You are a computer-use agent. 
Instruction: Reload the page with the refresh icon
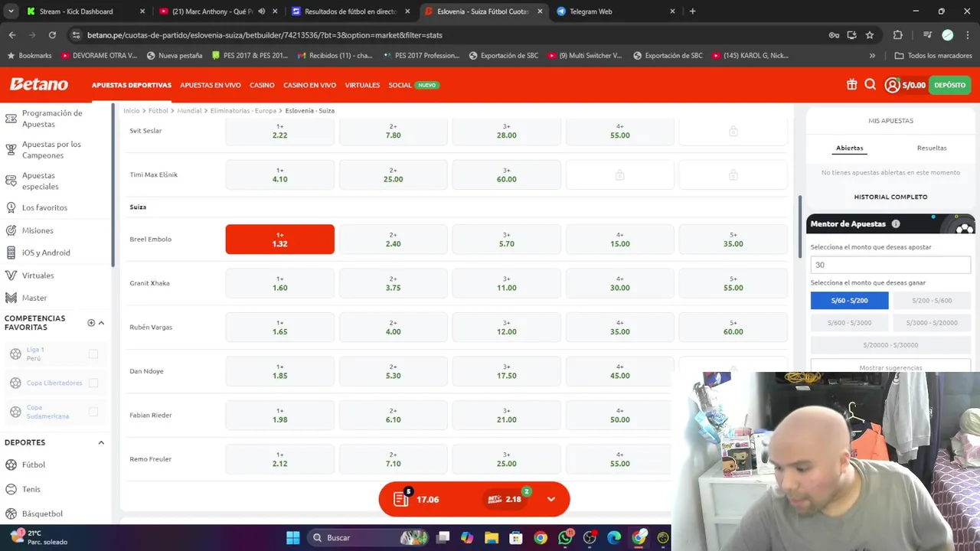pyautogui.click(x=52, y=34)
